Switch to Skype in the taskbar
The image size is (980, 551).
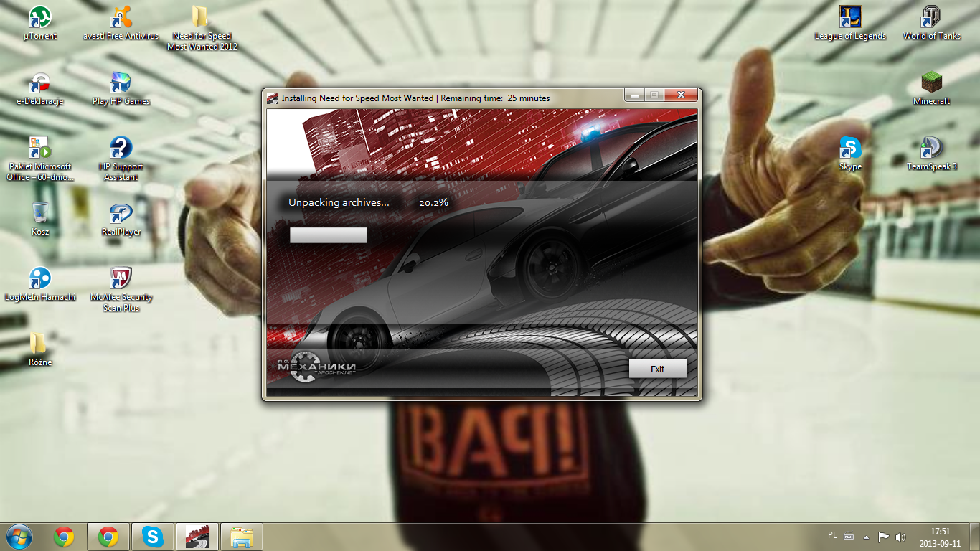pyautogui.click(x=152, y=537)
